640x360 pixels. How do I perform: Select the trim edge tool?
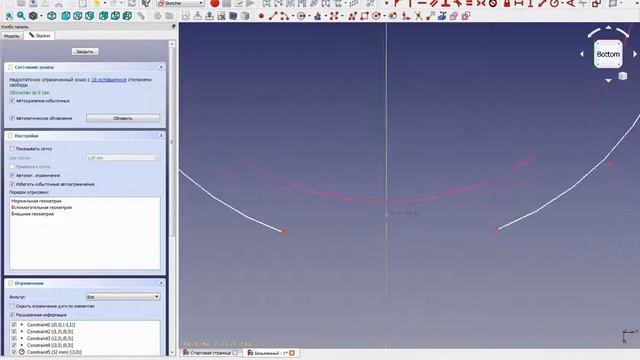418,16
